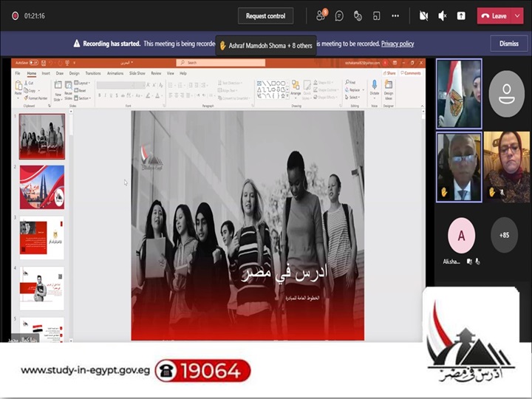This screenshot has height=399, width=532.
Task: Open the Privacy policy link
Action: click(398, 44)
